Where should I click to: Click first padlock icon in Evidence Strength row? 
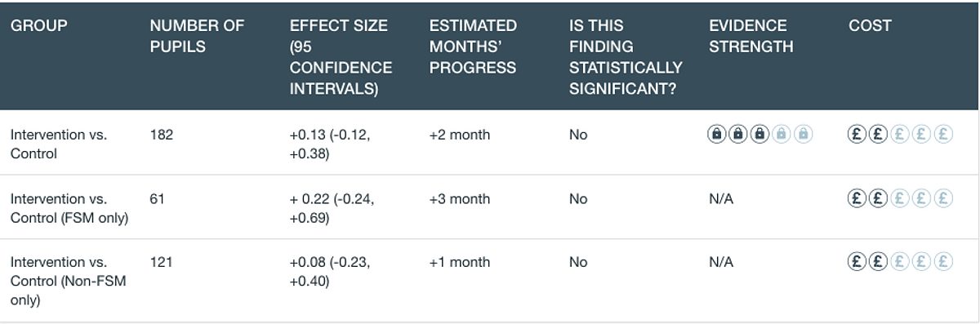click(x=716, y=135)
